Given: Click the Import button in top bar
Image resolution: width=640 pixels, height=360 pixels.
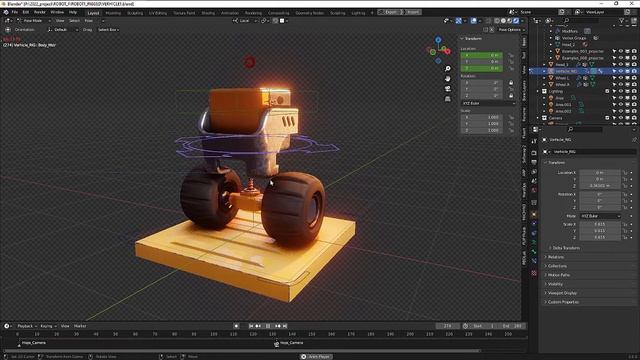Looking at the screenshot, I should pos(413,12).
